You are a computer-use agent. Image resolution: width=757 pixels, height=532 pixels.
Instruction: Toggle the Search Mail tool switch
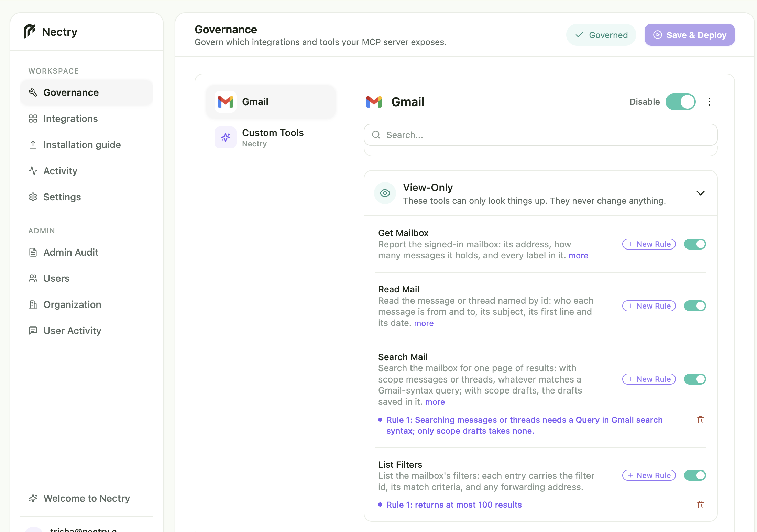(x=695, y=379)
